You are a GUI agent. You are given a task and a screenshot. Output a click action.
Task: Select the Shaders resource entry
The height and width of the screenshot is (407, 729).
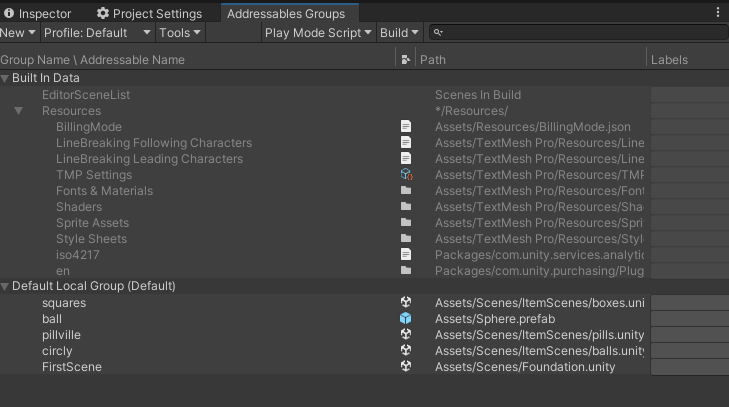[x=79, y=207]
